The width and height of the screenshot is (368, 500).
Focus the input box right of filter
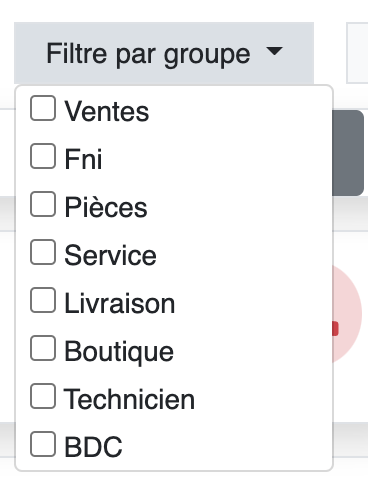(357, 53)
